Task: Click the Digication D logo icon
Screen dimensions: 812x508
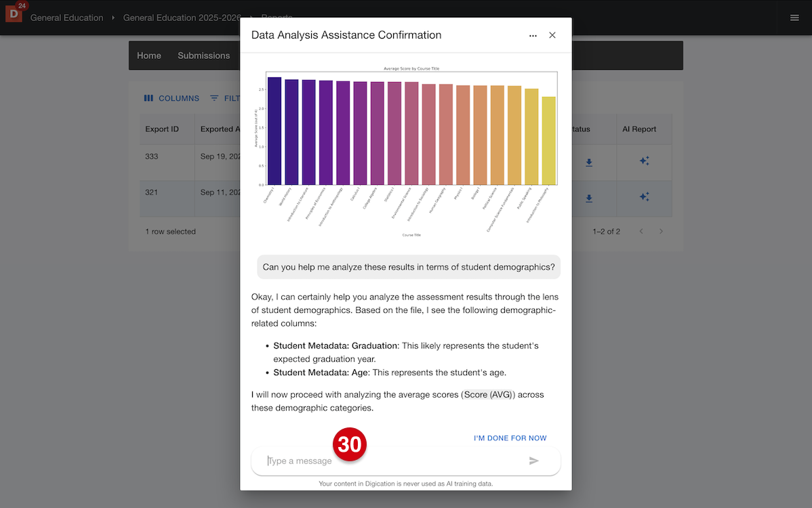Action: (x=14, y=14)
